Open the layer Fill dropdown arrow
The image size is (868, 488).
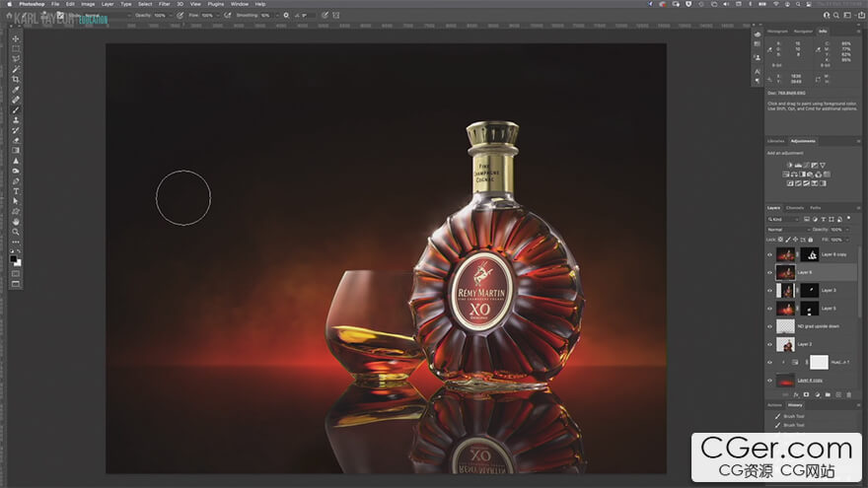847,240
